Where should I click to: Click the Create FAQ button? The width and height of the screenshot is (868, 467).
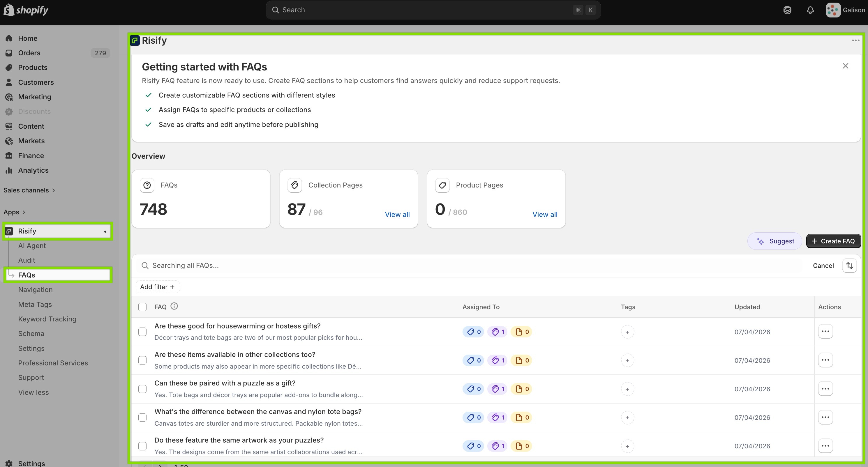point(833,241)
